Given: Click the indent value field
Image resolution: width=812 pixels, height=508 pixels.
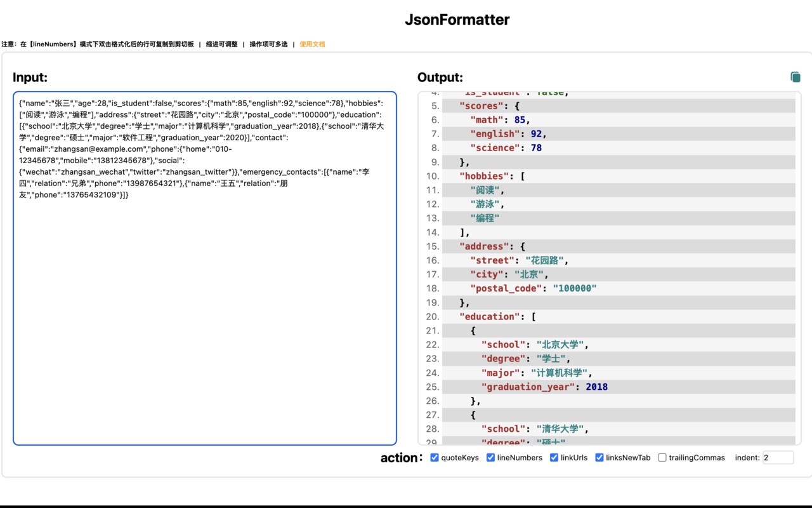Looking at the screenshot, I should (778, 457).
